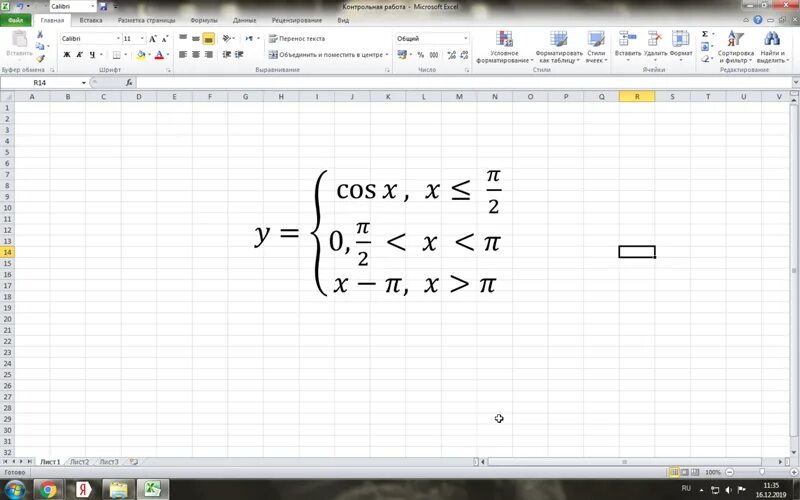Center text horizontally

click(196, 55)
